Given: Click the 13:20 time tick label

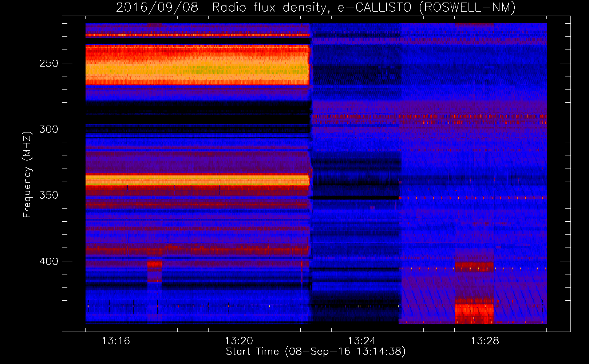Looking at the screenshot, I should click(239, 341).
